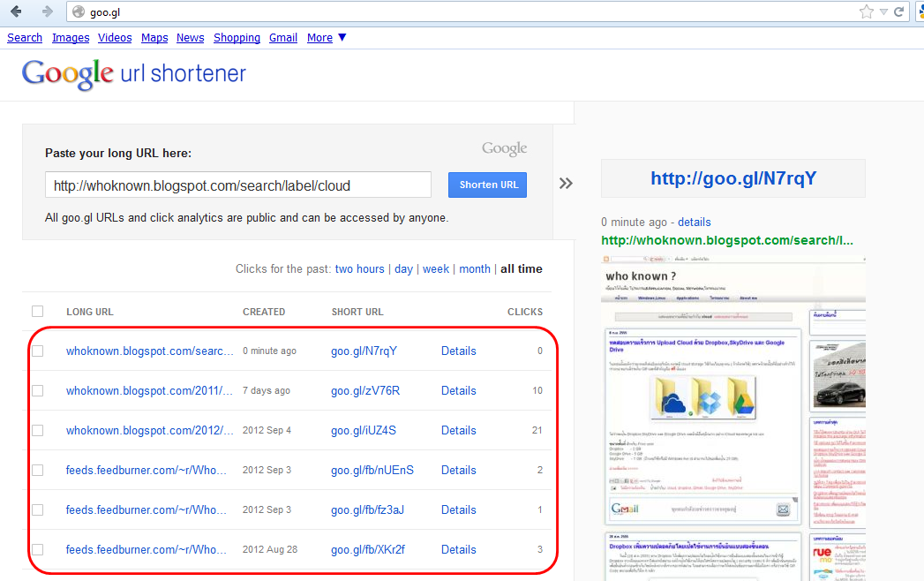The image size is (924, 581).
Task: Open long URL whoknown.blogspot.com/2011/...
Action: [x=150, y=390]
